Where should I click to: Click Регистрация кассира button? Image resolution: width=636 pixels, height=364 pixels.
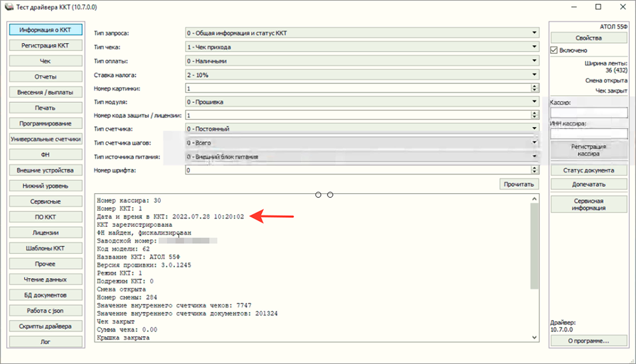tap(588, 151)
